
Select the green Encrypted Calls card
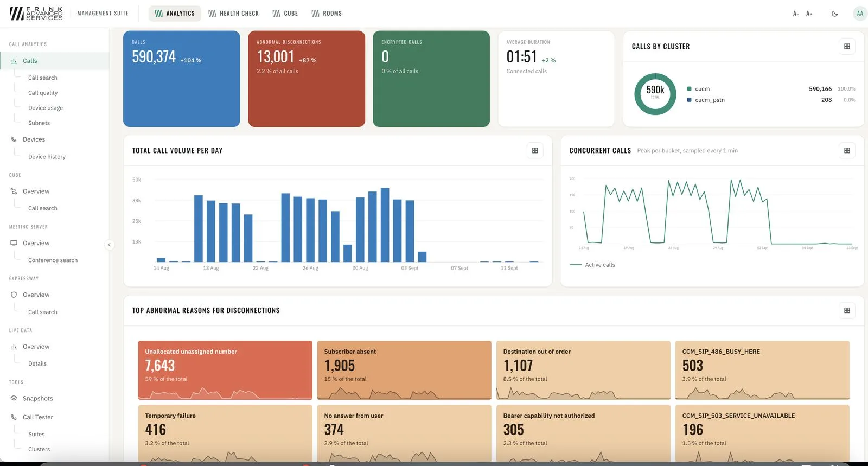(x=431, y=79)
